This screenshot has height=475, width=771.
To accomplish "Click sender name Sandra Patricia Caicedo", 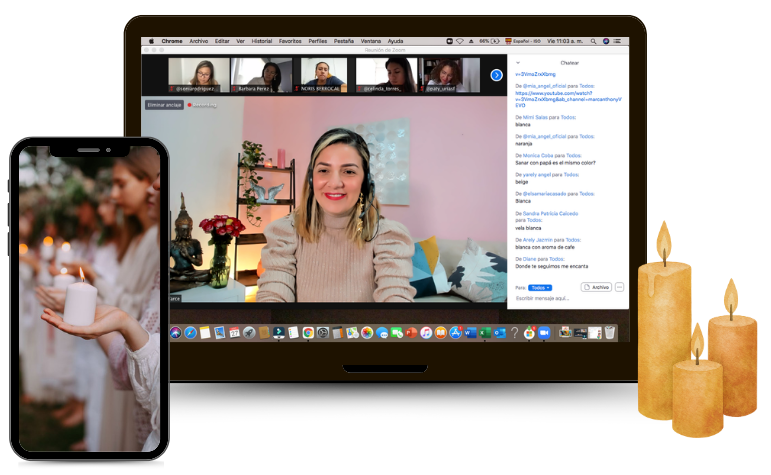I will click(550, 213).
